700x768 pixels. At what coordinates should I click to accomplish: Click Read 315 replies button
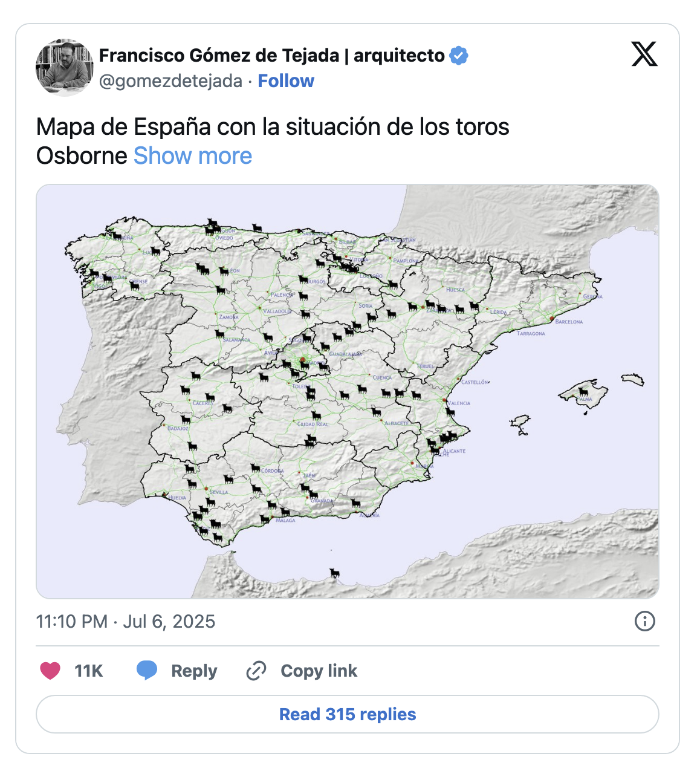(348, 714)
